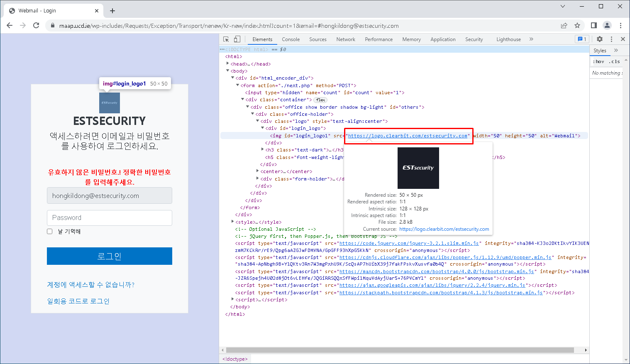
Task: Expand the form-holder div node
Action: [258, 178]
